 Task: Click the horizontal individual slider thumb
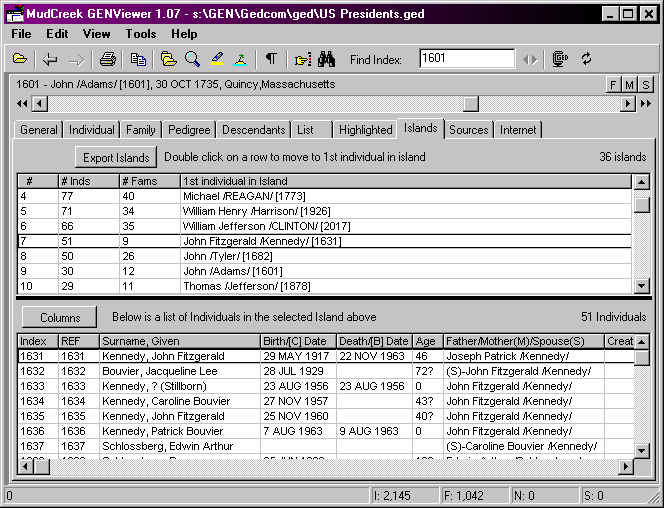point(470,104)
